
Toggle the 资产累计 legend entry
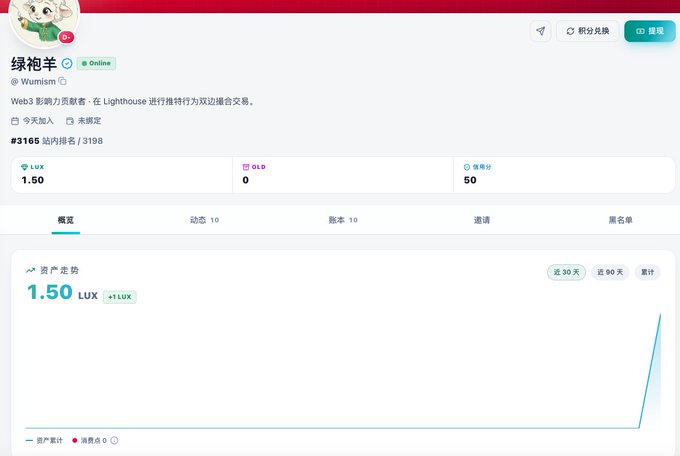point(44,440)
